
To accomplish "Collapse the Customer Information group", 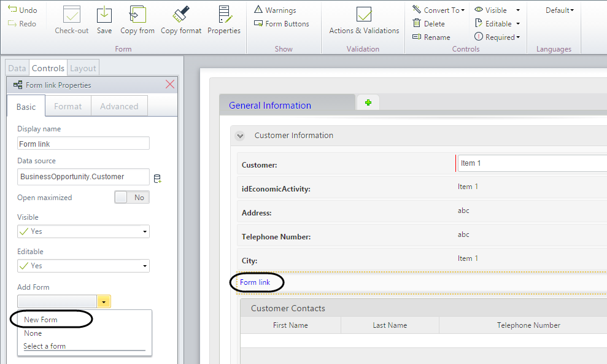I will click(x=240, y=136).
